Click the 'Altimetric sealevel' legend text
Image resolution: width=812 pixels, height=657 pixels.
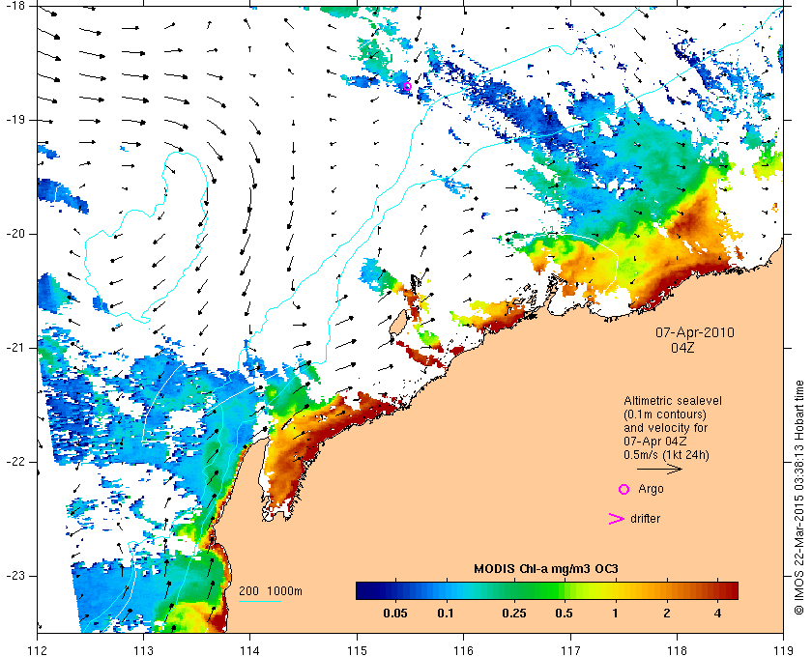[673, 401]
